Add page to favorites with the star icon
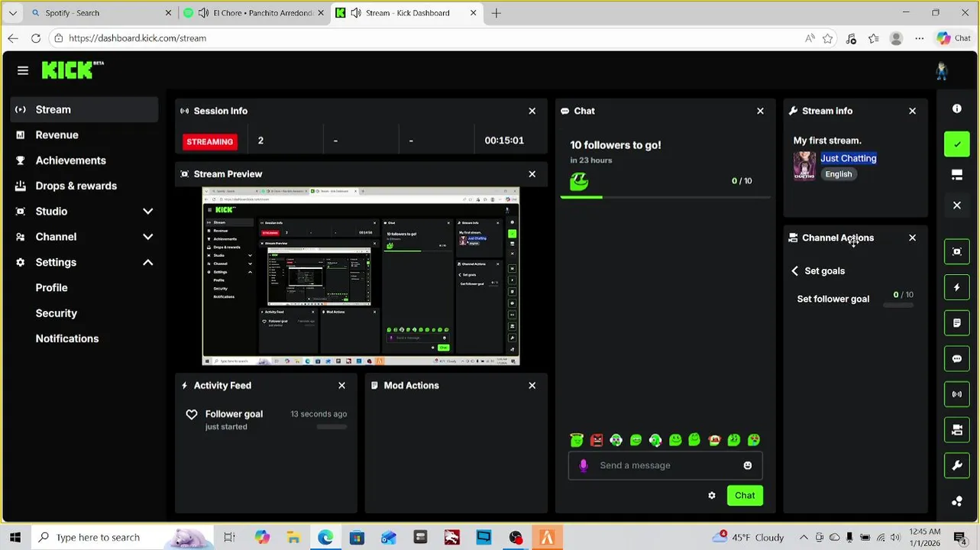 [x=827, y=38]
